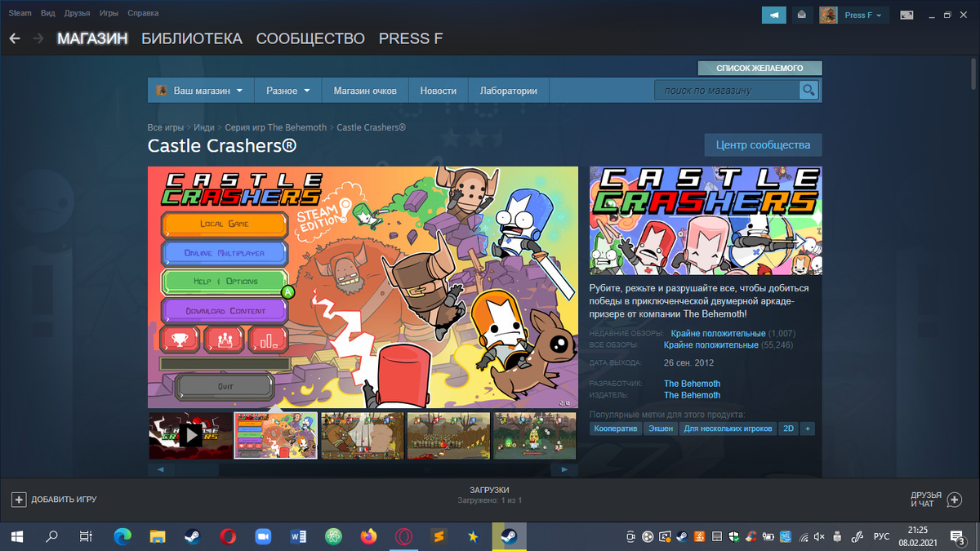Viewport: 980px width, 551px height.
Task: Open developer The Behemoth link
Action: point(692,384)
